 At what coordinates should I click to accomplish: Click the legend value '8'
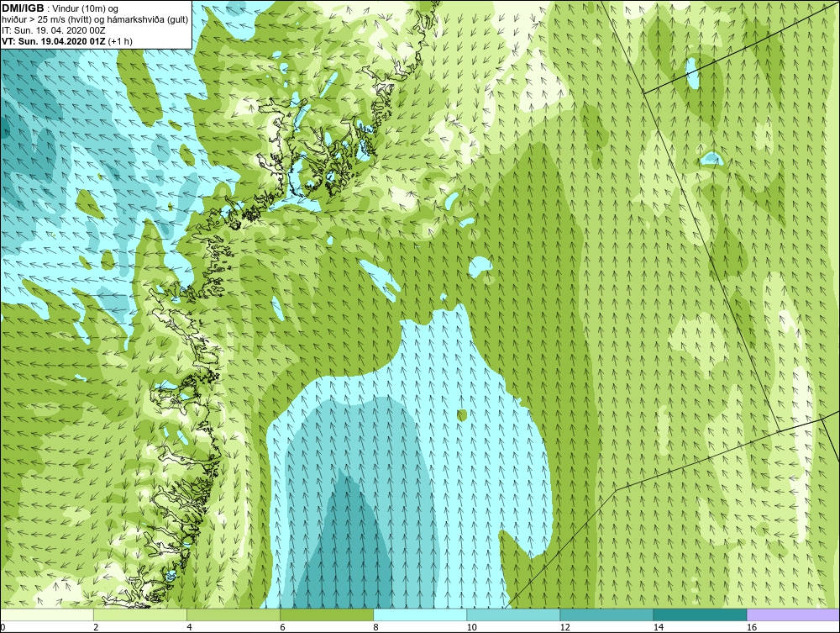375,627
